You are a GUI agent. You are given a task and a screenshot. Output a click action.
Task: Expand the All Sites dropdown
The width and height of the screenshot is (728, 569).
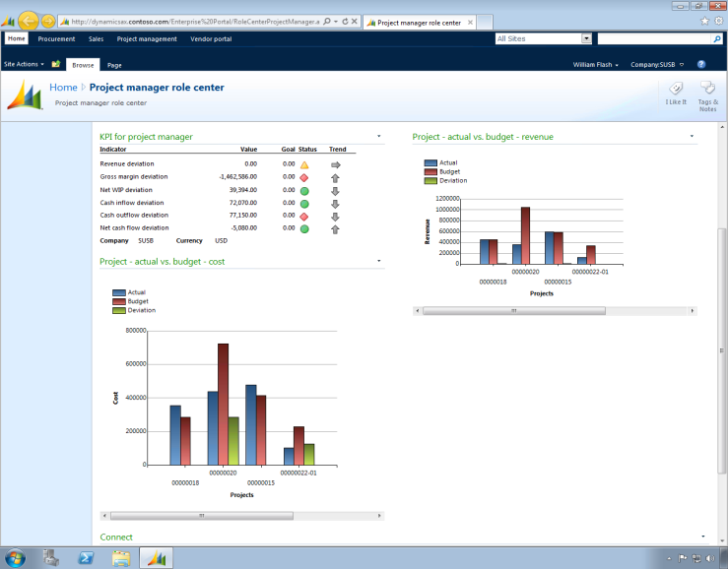pos(586,38)
